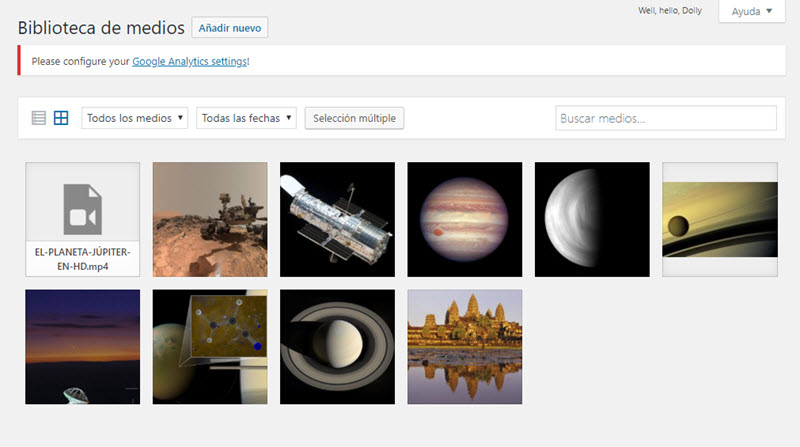800x447 pixels.
Task: Select the molecule diagram thumbnail
Action: [210, 347]
